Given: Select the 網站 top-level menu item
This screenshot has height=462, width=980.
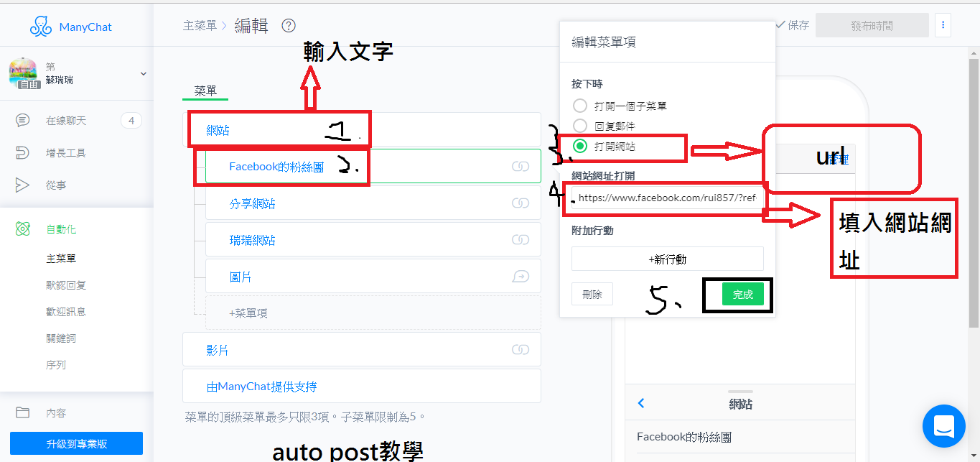Looking at the screenshot, I should pos(362,130).
